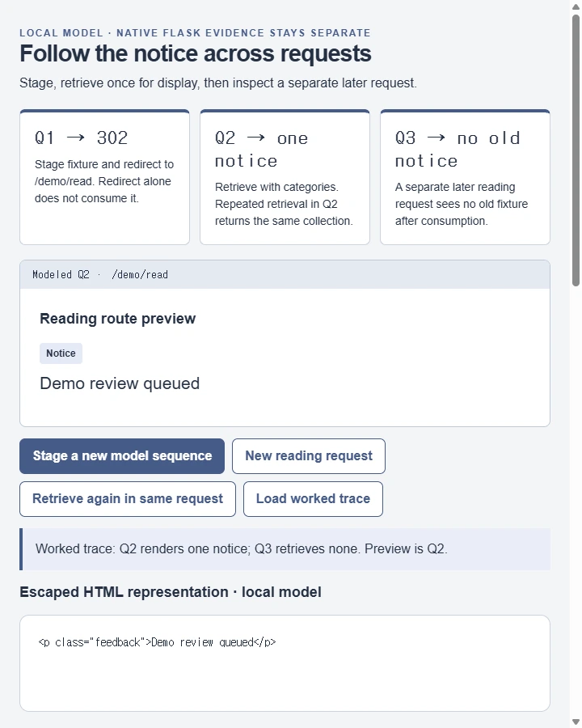Click the escaped HTML code block
Screen dimensions: 582x728
[285, 663]
